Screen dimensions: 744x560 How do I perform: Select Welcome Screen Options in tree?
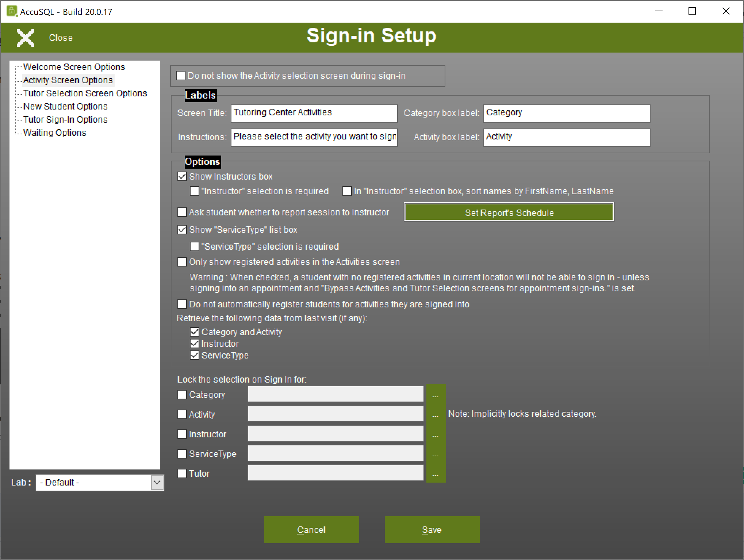coord(74,67)
